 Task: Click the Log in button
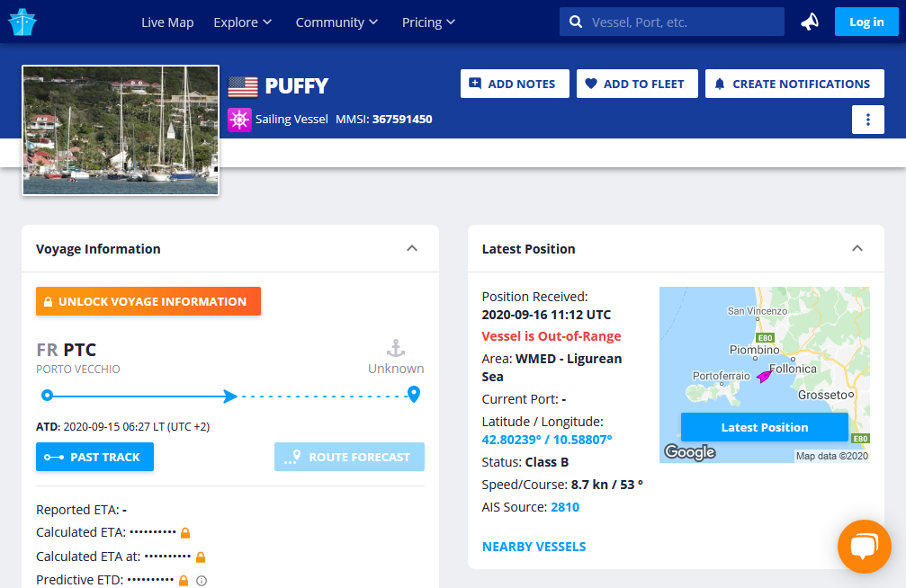coord(866,22)
